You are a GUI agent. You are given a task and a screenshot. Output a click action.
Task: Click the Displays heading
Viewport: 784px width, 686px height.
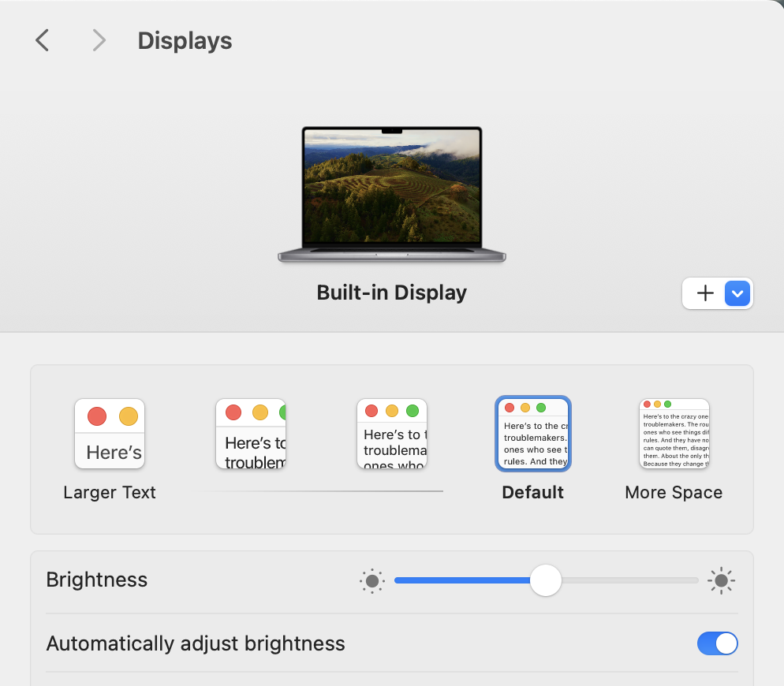coord(184,40)
